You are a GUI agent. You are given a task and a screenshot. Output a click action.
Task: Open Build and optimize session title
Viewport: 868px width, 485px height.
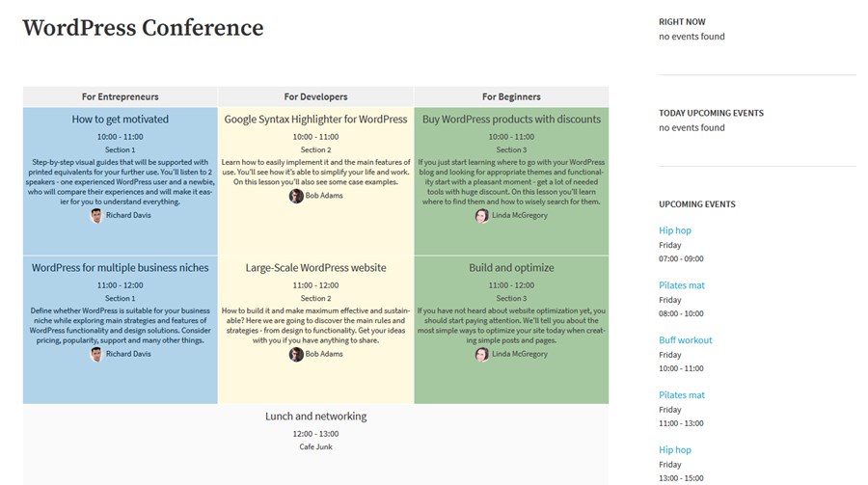511,267
